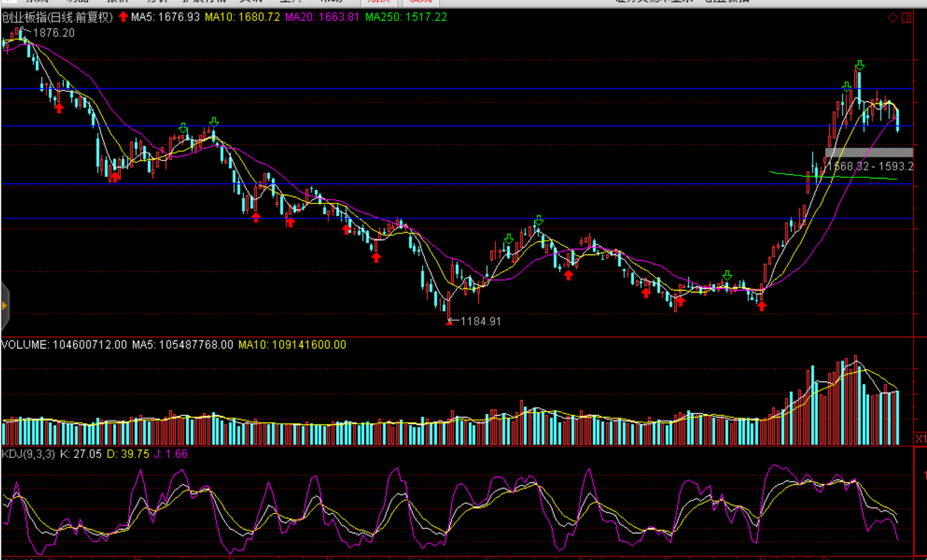This screenshot has height=560, width=927.
Task: Click the red diamond icon at top right
Action: 893,17
